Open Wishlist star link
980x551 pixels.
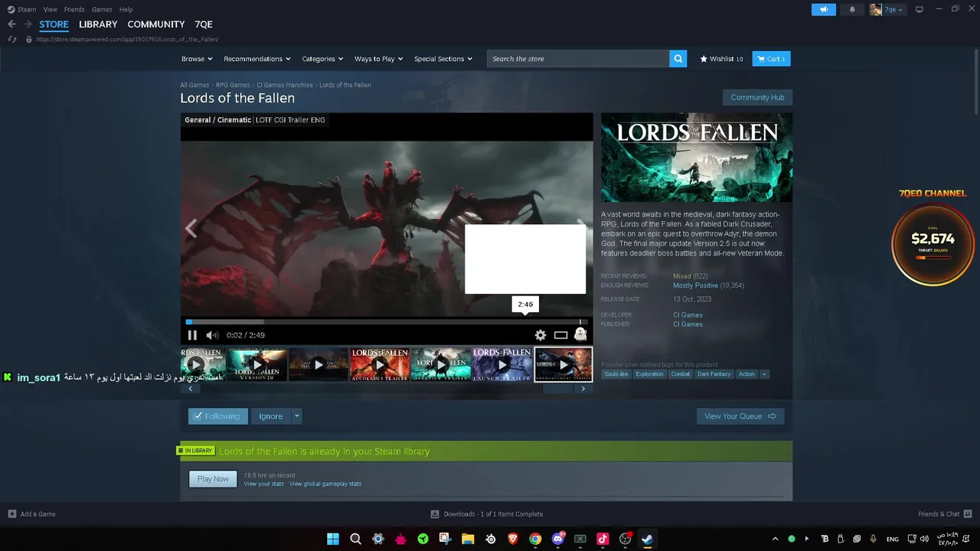click(x=721, y=59)
